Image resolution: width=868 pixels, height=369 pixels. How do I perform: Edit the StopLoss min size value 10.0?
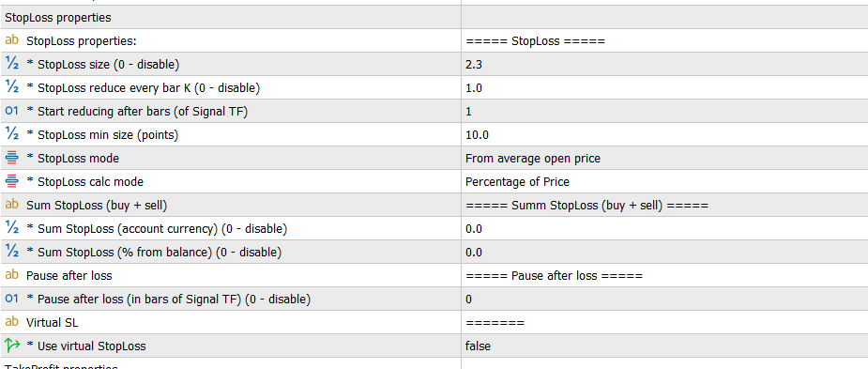(664, 134)
